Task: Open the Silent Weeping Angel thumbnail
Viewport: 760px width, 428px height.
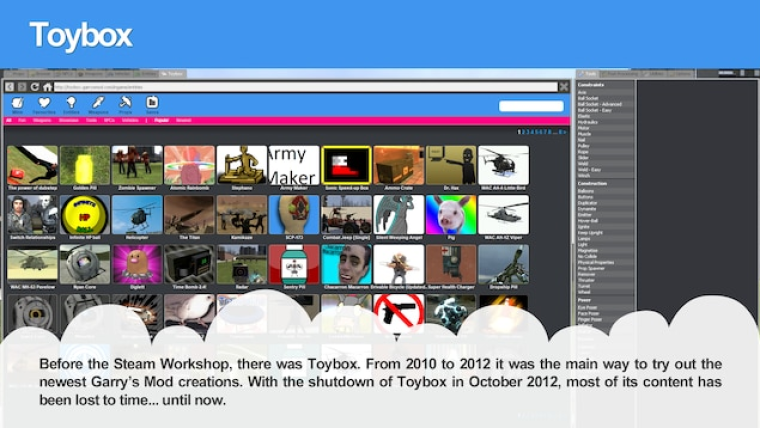Action: (x=399, y=215)
